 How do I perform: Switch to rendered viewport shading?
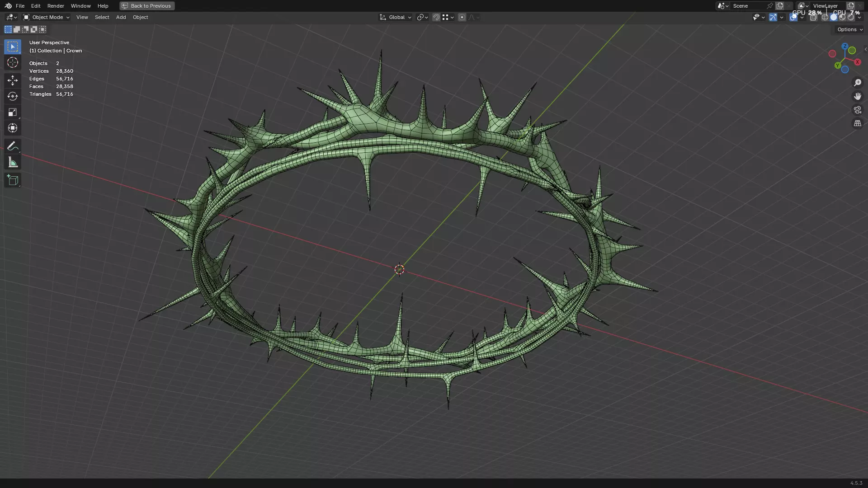[851, 17]
